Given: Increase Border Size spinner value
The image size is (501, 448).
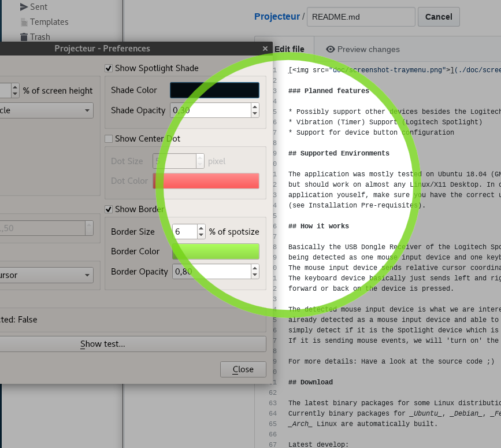Looking at the screenshot, I should click(x=201, y=228).
